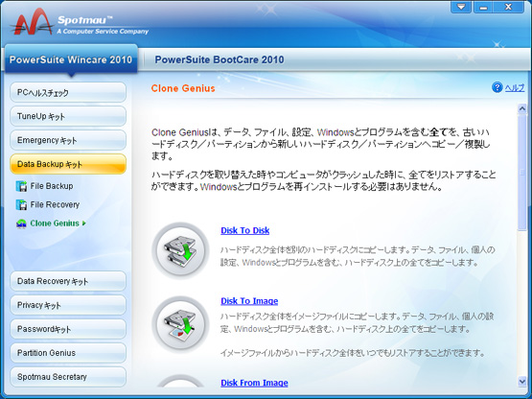Click the Disk To Disk link
532x399 pixels.
[245, 230]
